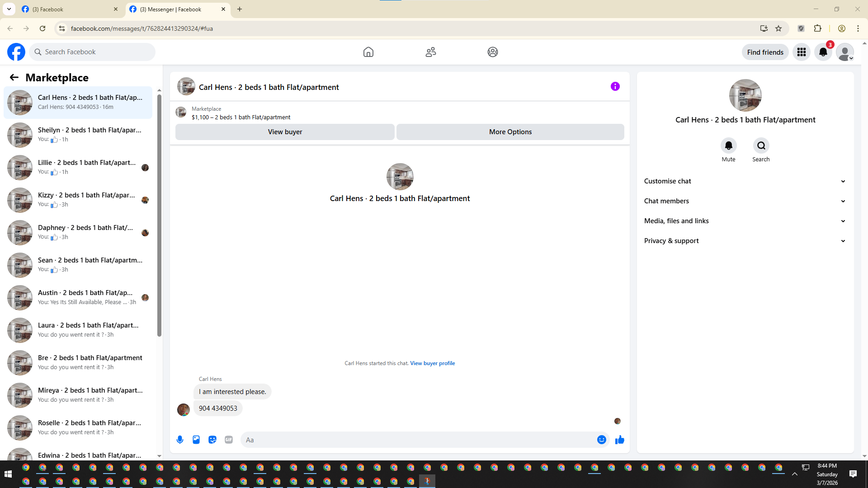The height and width of the screenshot is (488, 868).
Task: Click the address bar URL
Action: click(x=142, y=28)
